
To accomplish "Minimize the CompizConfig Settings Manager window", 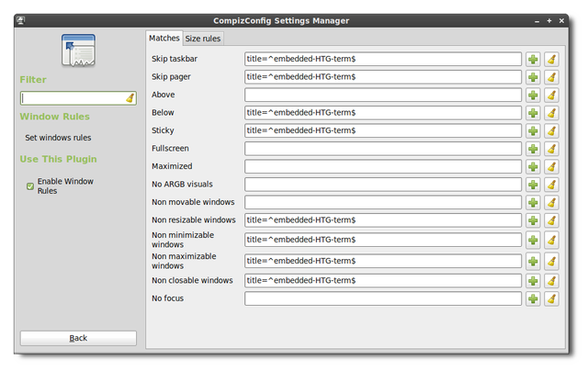I will pyautogui.click(x=537, y=21).
